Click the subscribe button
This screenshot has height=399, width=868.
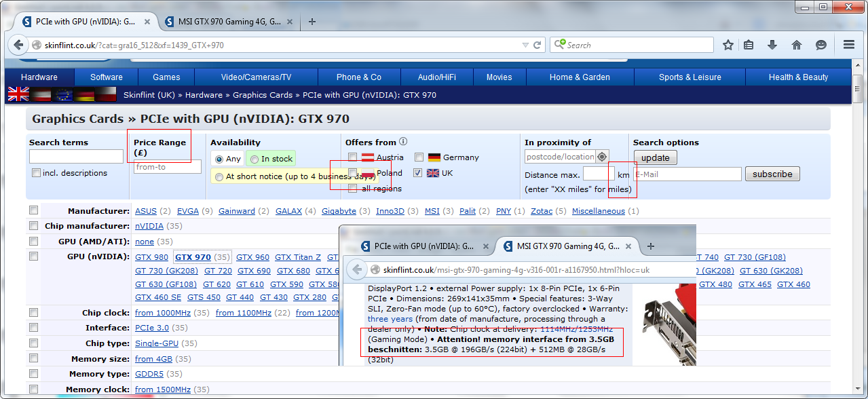coord(772,174)
